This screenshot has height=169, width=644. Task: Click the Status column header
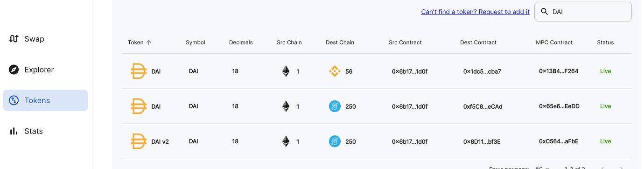(605, 42)
